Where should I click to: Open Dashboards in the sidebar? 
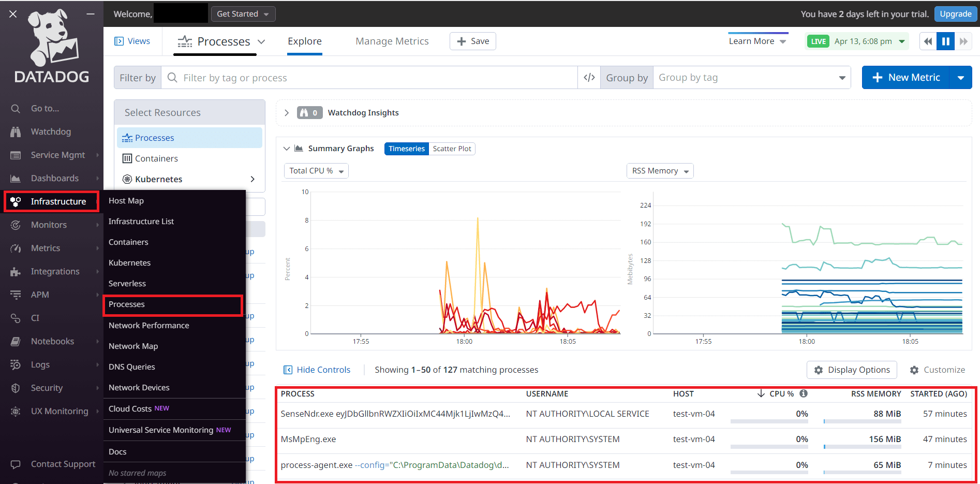coord(55,178)
